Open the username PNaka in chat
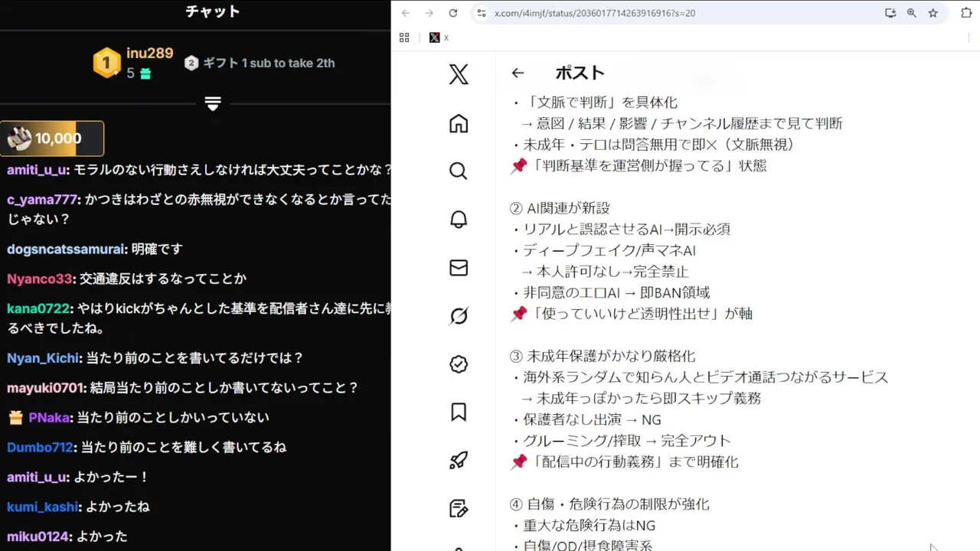This screenshot has width=980, height=551. click(50, 418)
